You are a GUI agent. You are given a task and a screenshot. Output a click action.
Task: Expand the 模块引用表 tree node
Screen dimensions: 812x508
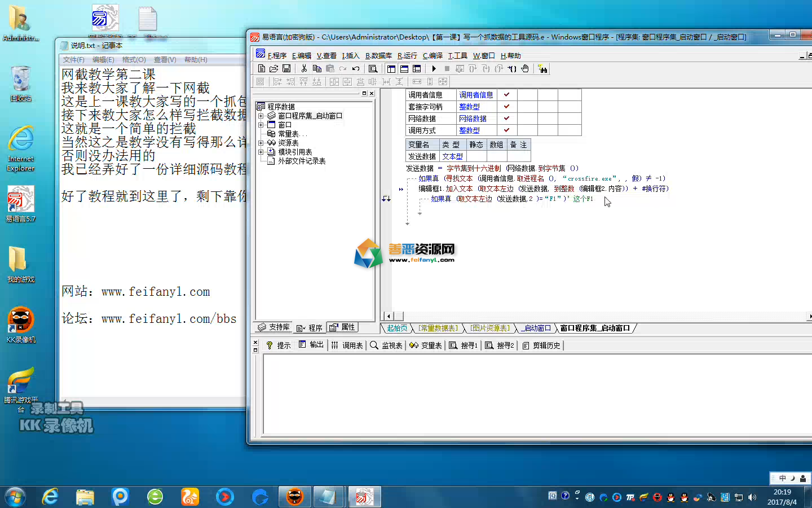point(261,152)
